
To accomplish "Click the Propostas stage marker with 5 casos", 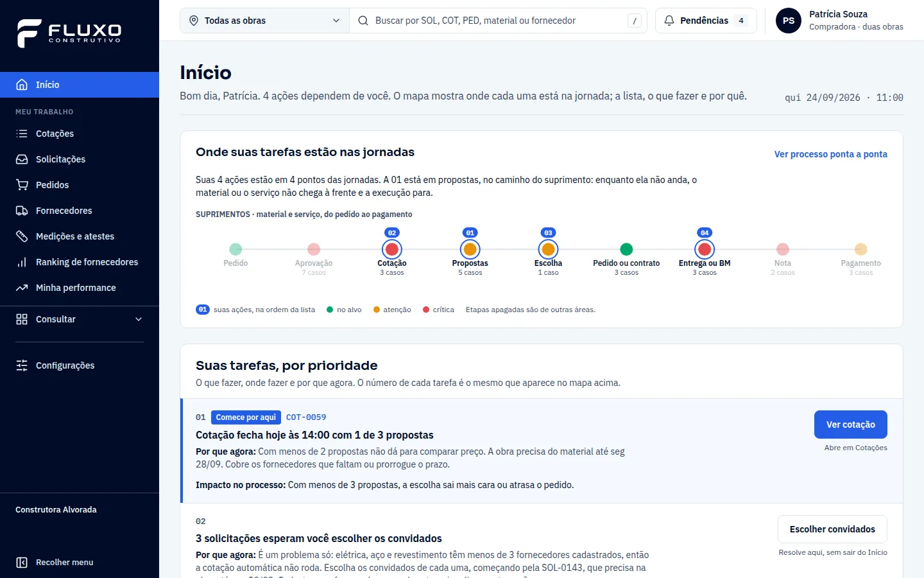I will pos(470,249).
